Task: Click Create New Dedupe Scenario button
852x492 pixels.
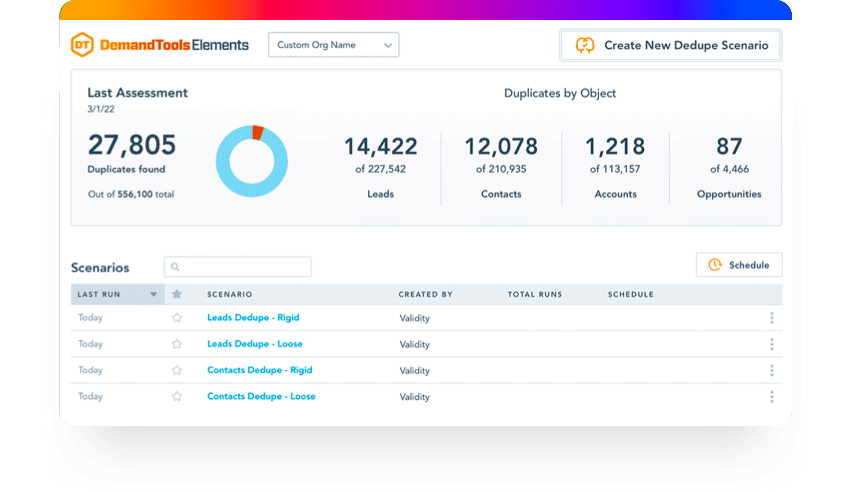Action: coord(671,45)
